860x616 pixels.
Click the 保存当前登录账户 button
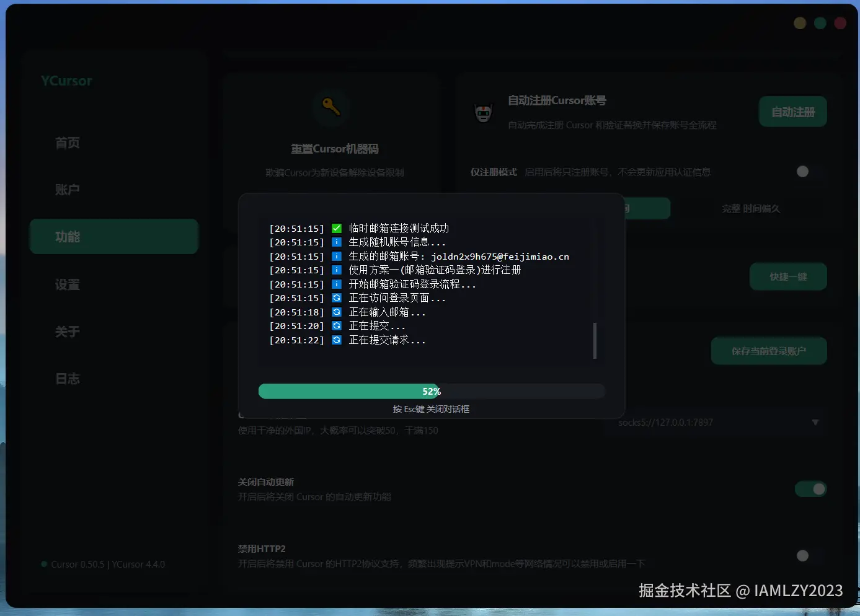click(x=769, y=351)
